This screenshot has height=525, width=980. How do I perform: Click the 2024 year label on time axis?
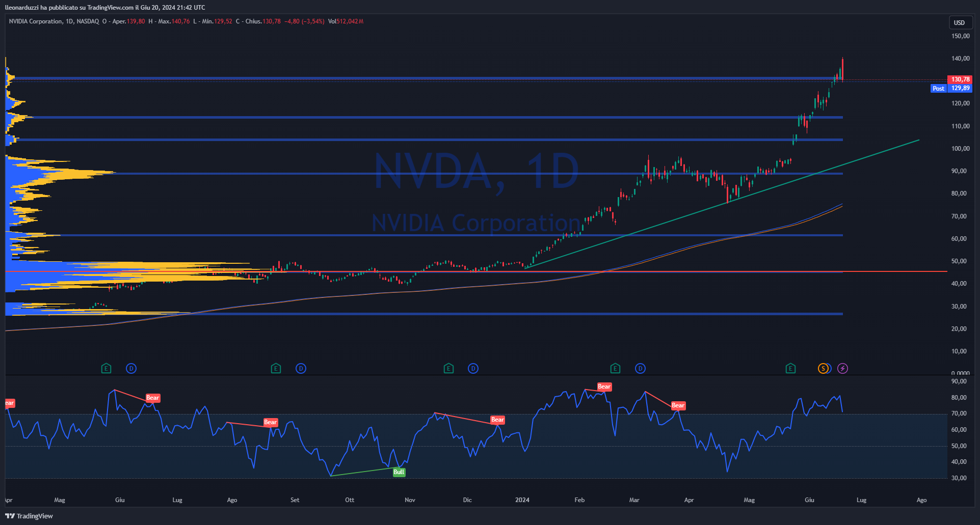click(522, 500)
